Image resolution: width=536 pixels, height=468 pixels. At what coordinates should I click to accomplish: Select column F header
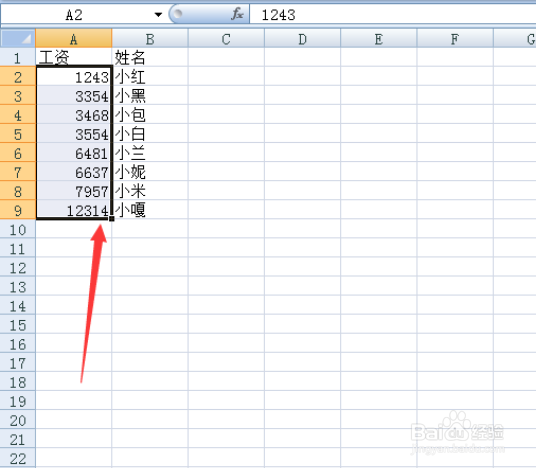455,38
